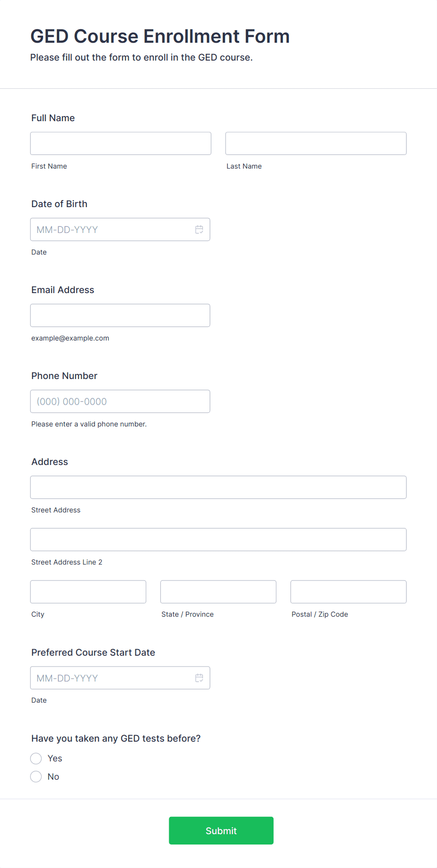Click the Postal / Zip Code field

(349, 592)
